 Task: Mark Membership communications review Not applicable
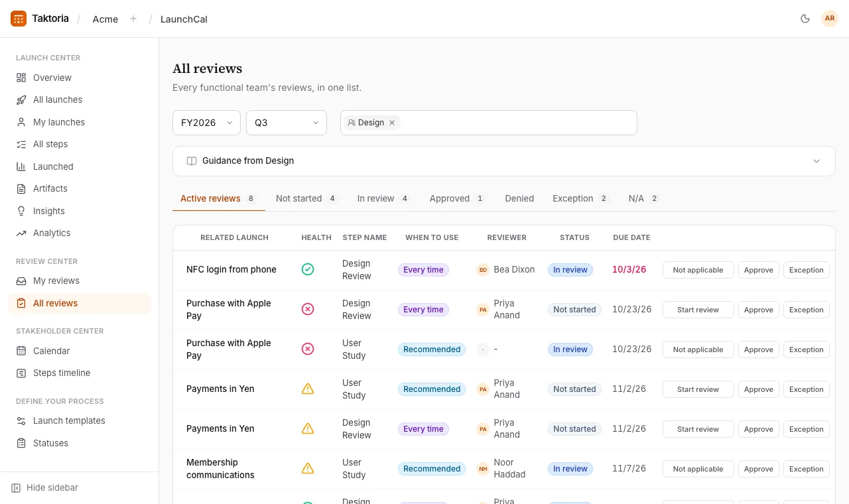pos(698,469)
